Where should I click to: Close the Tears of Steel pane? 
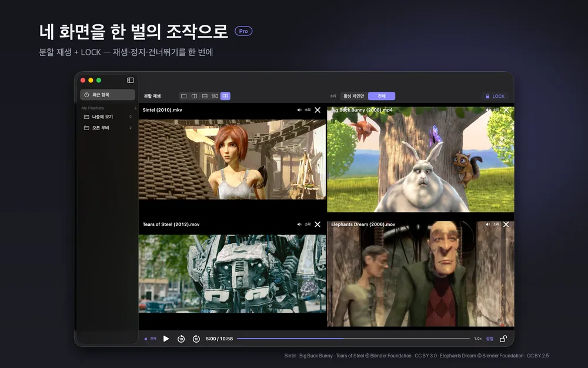(x=318, y=224)
